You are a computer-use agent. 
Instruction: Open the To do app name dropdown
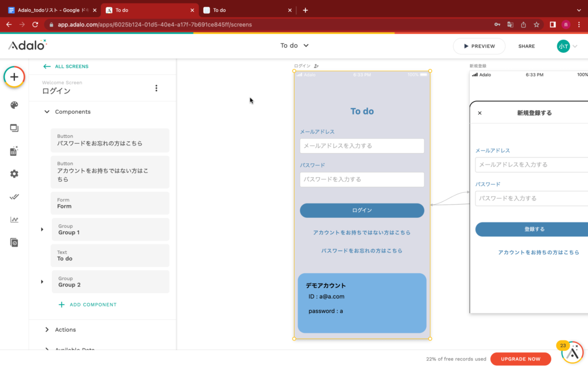click(x=295, y=45)
